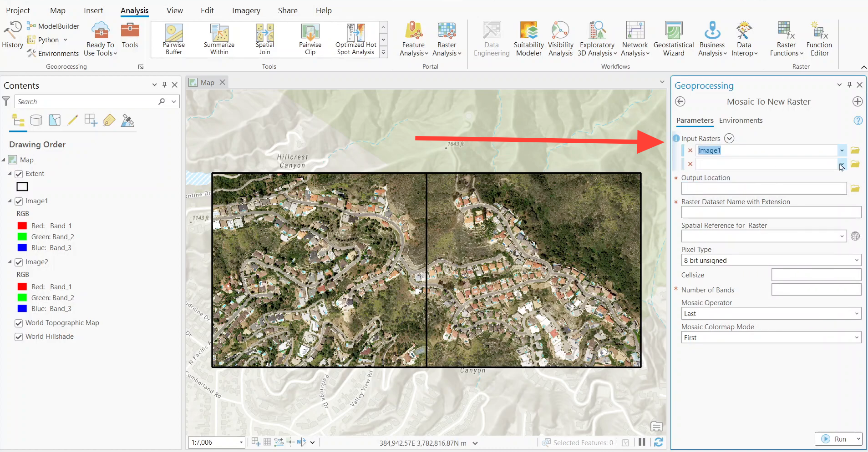Screen dimensions: 868x452
Task: Open Visibility Analysis workflow
Action: [x=560, y=39]
